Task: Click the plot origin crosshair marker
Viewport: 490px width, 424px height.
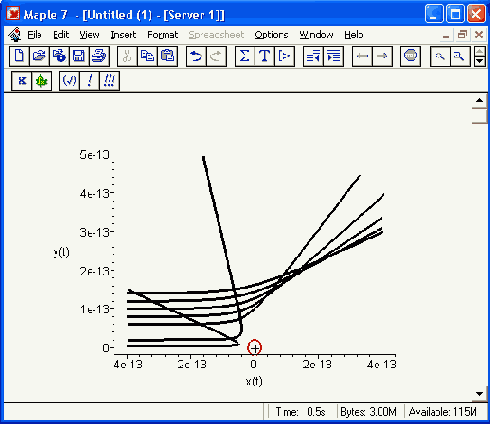Action: coord(255,348)
